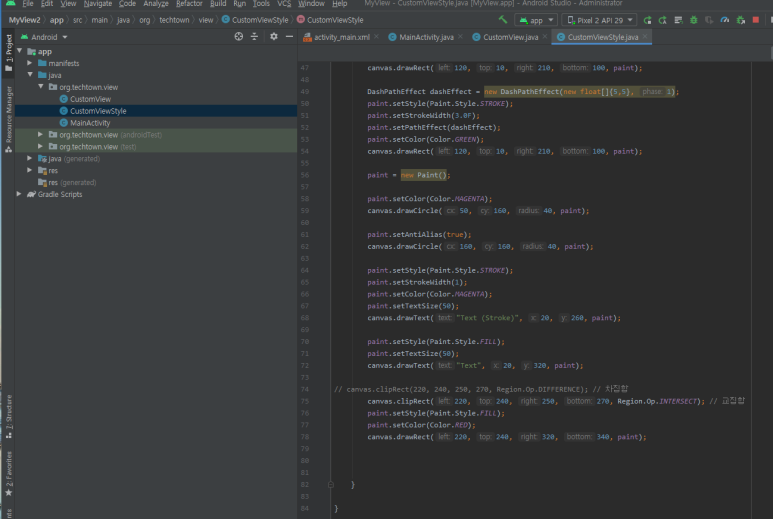This screenshot has height=519, width=773.
Task: Switch to activity_main.xml tab
Action: (342, 37)
